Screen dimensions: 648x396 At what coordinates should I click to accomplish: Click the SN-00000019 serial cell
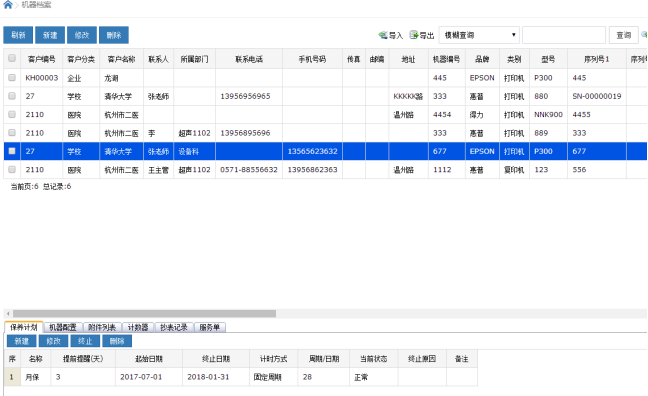(597, 96)
